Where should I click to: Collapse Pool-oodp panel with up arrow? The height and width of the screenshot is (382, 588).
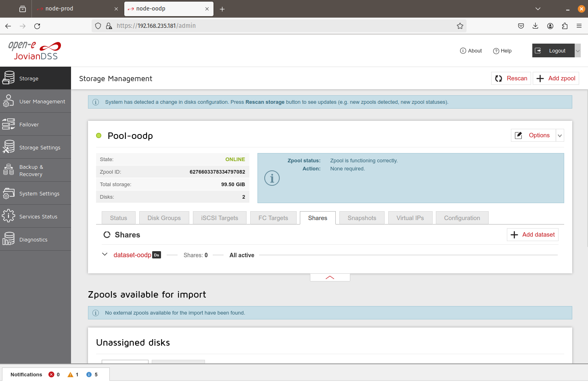point(330,277)
